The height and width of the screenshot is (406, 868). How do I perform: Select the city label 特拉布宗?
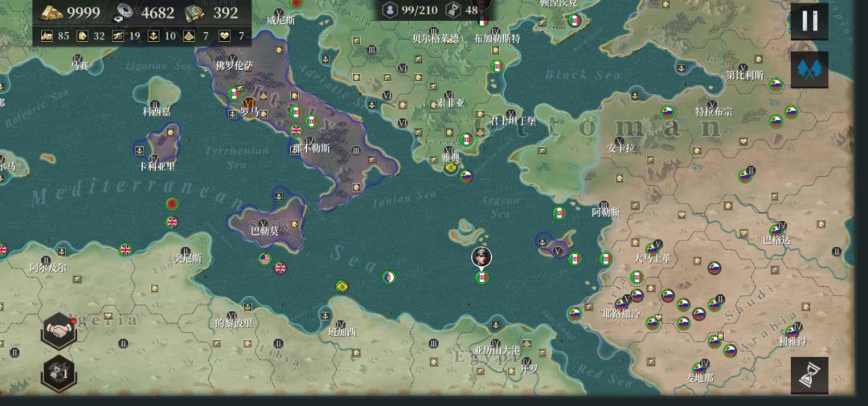[x=714, y=112]
